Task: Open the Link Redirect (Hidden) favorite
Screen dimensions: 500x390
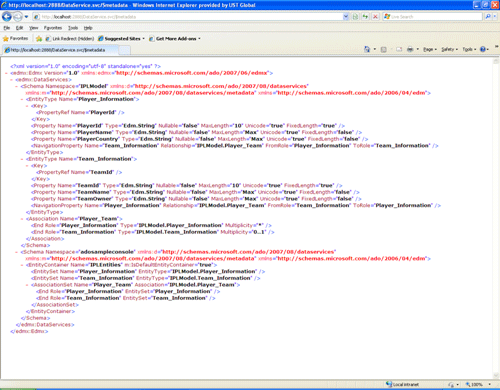Action: tap(70, 39)
